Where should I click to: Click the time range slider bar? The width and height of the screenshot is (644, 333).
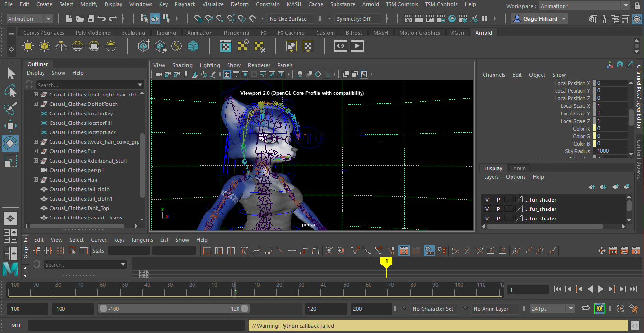click(174, 308)
